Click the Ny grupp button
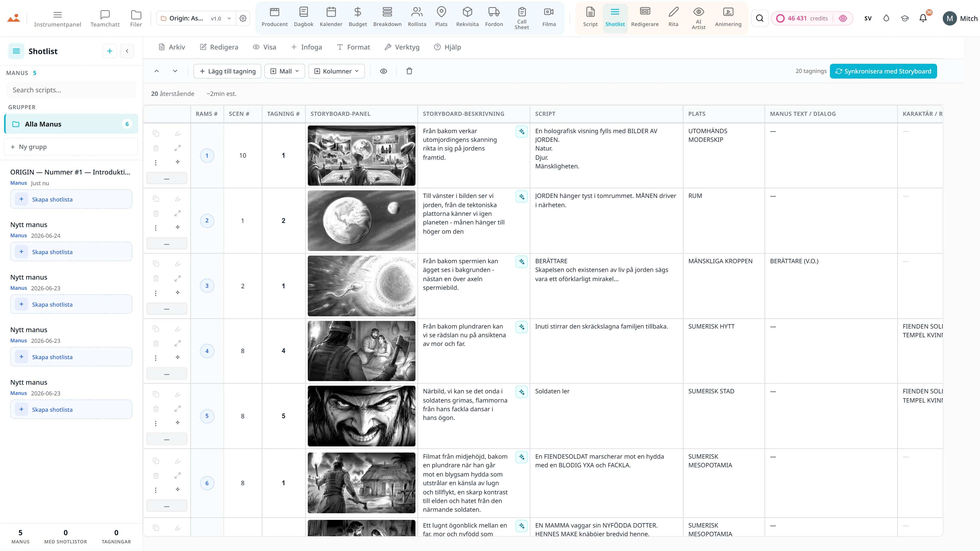Viewport: 980px width, 551px height. [x=71, y=147]
